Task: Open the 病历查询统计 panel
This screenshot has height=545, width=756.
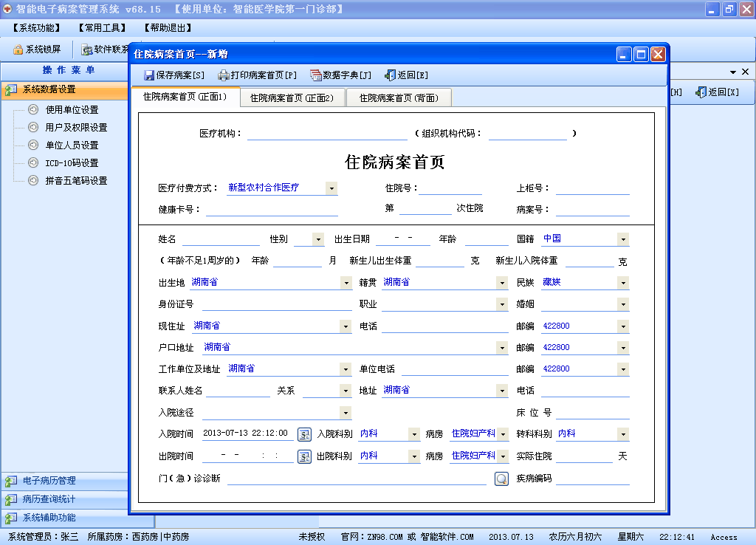Action: tap(65, 499)
